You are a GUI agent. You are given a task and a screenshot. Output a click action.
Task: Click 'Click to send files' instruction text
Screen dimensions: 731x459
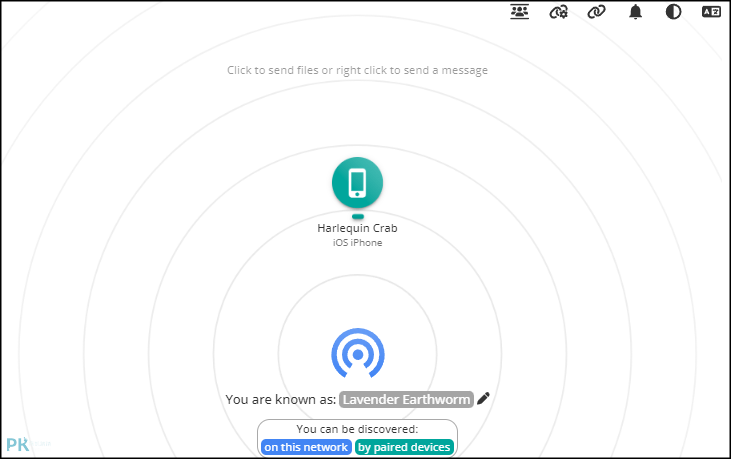(358, 70)
